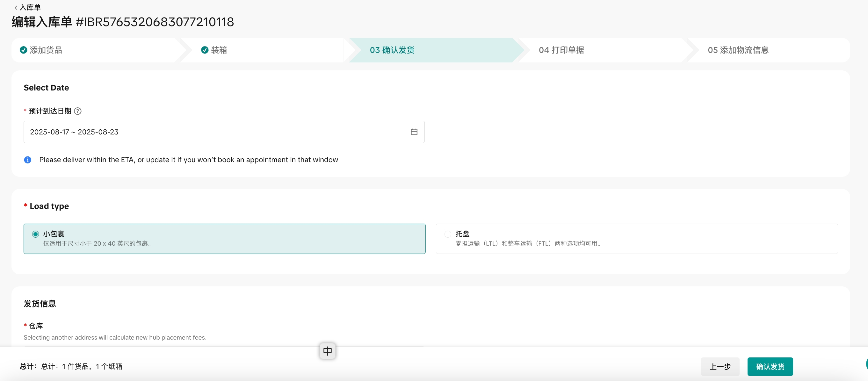Go to 04 打印单据 step tab
Image resolution: width=868 pixels, height=381 pixels.
coord(561,50)
